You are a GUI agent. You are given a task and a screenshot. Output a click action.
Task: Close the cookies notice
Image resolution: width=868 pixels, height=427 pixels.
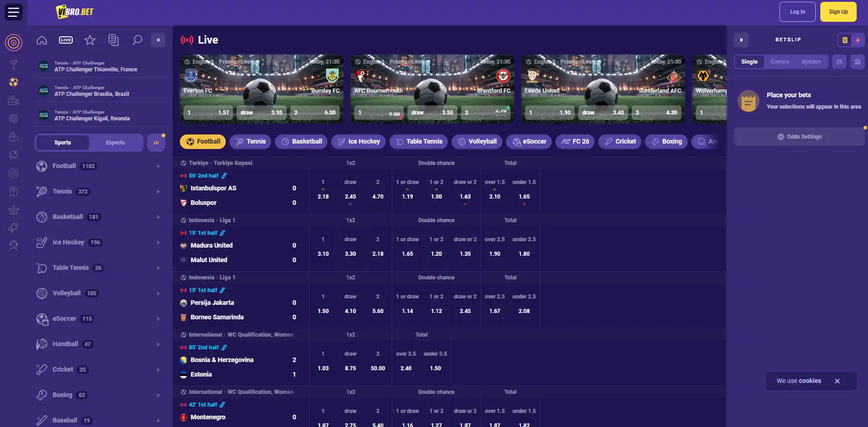click(x=837, y=381)
